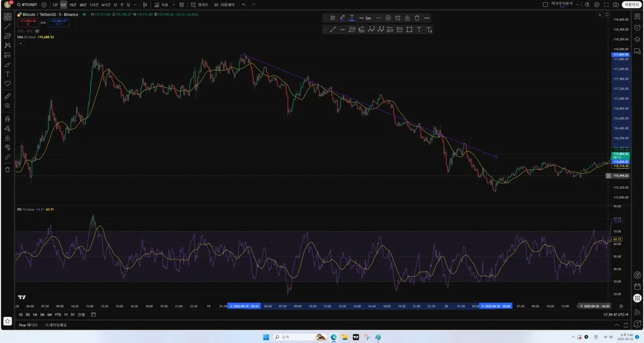Open the alerts panel clock icon
Image resolution: width=644 pixels, height=343 pixels.
tap(637, 28)
